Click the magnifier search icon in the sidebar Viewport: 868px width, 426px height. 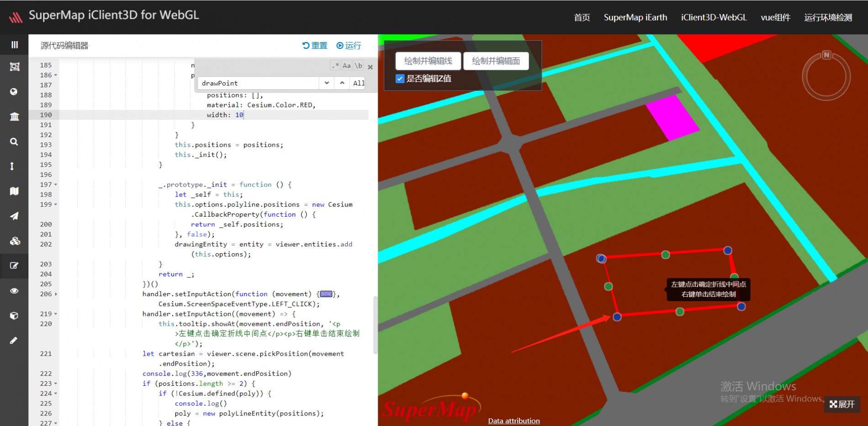click(14, 142)
